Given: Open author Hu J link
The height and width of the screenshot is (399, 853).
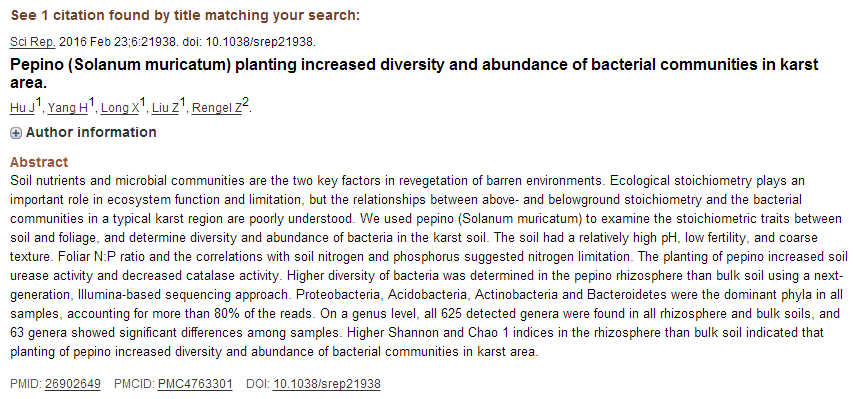Looking at the screenshot, I should pos(22,108).
